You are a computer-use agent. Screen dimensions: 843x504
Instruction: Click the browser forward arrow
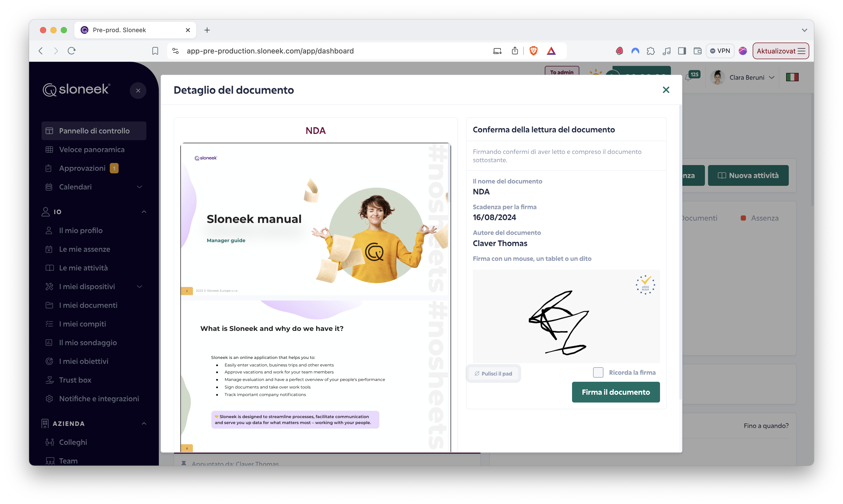[x=56, y=51]
